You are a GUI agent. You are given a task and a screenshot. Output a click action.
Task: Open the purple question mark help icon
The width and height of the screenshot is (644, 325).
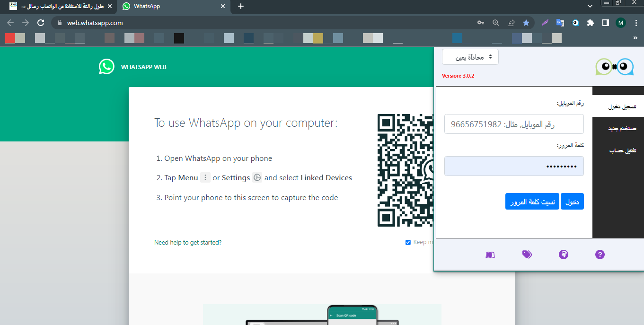(x=600, y=255)
